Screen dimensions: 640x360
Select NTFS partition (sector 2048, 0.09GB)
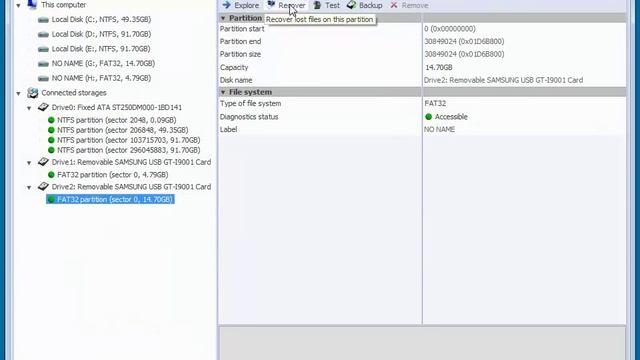[x=117, y=120]
